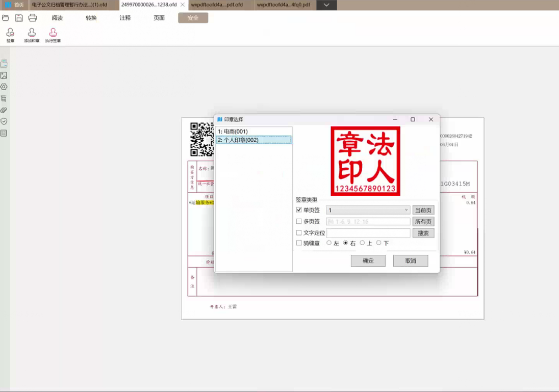Select the 下 radio option
The image size is (559, 392).
tap(378, 243)
